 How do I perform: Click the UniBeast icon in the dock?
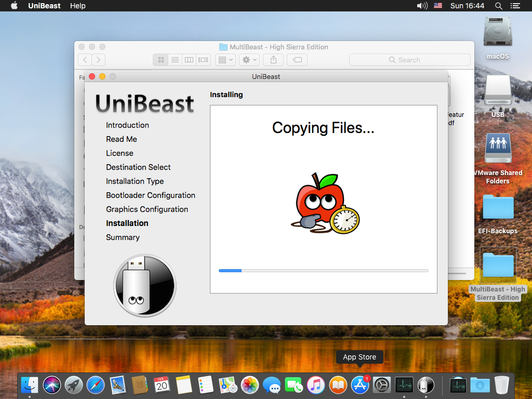click(x=426, y=385)
